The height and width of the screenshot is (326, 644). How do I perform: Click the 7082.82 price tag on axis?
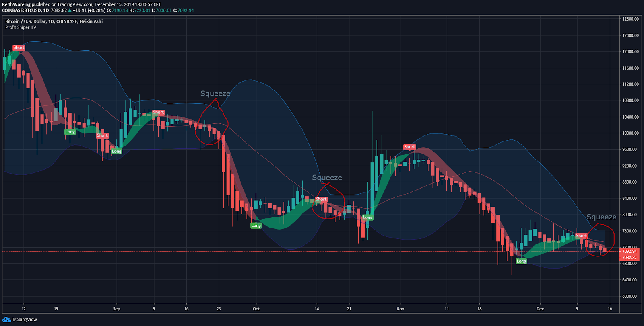click(629, 258)
